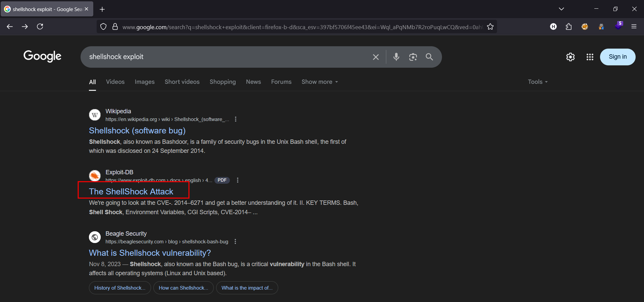644x302 pixels.
Task: Open The ShellShock Attack result link
Action: tap(131, 191)
